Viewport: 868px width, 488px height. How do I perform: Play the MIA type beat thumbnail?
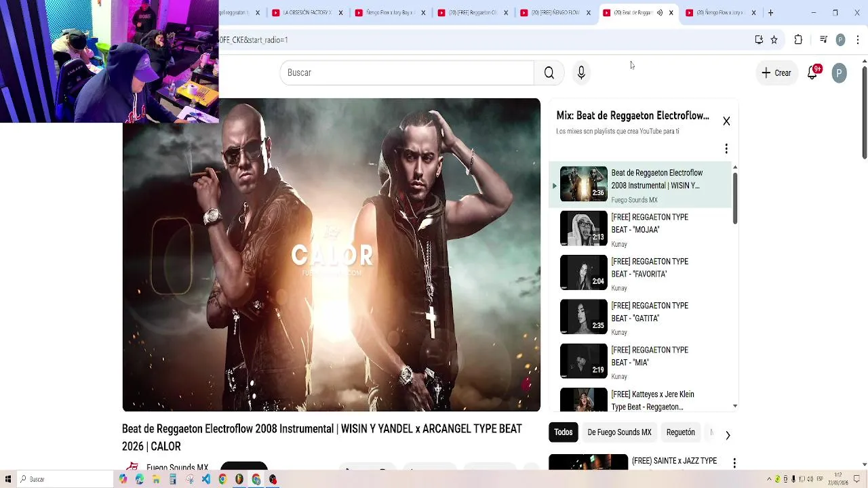coord(584,361)
